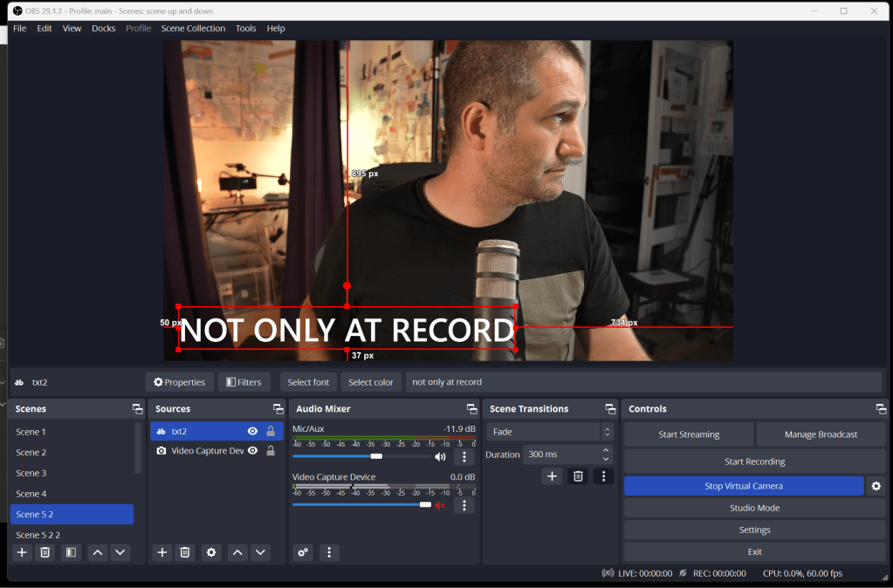893x588 pixels.
Task: Open Properties for txt2
Action: 180,382
